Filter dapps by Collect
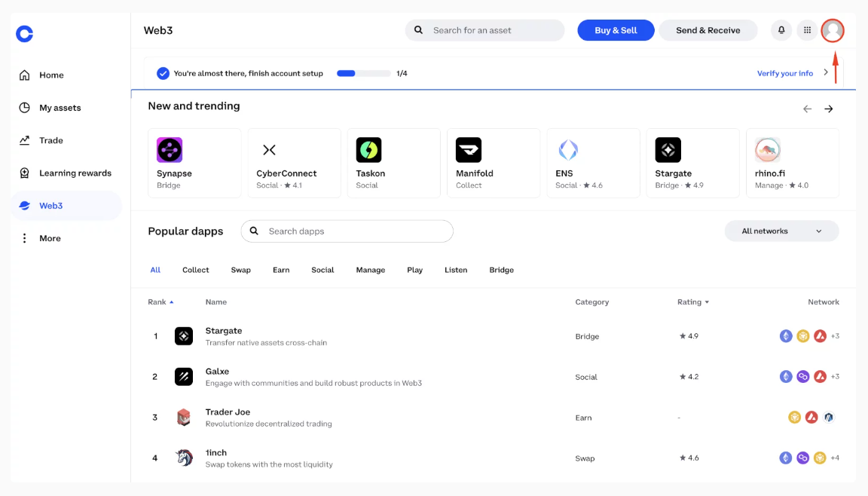Screen dimensions: 868x496 point(195,270)
